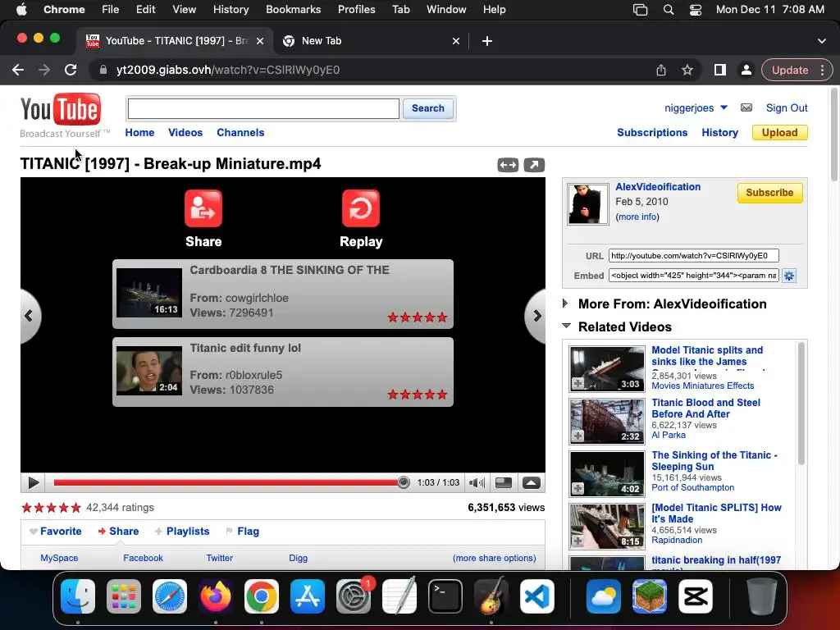Expand video to wide mode icon

[508, 165]
